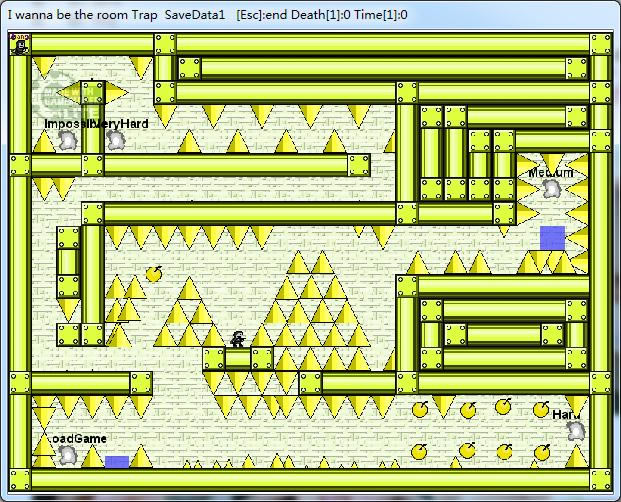
Task: Click the left-pointing spike above the Impossible label
Action: [68, 94]
